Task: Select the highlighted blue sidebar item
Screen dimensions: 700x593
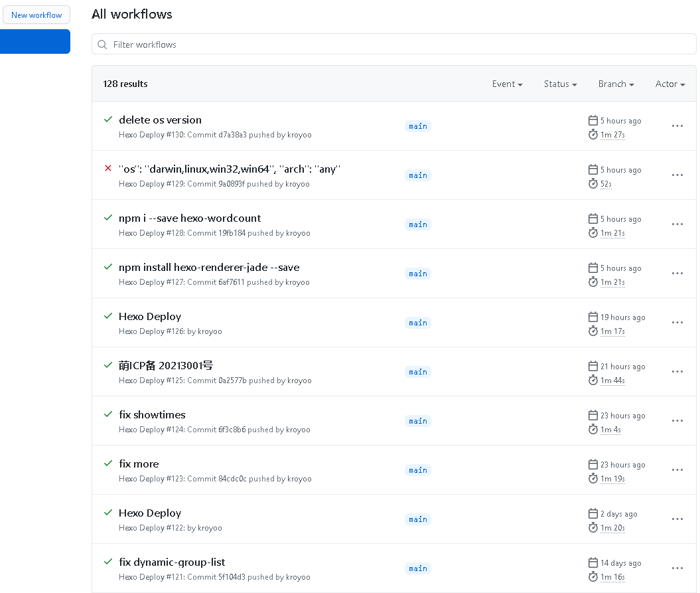Action: [x=35, y=41]
